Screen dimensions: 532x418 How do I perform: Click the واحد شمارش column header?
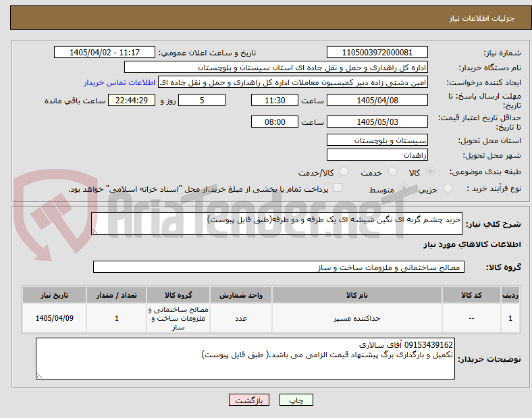click(x=241, y=295)
